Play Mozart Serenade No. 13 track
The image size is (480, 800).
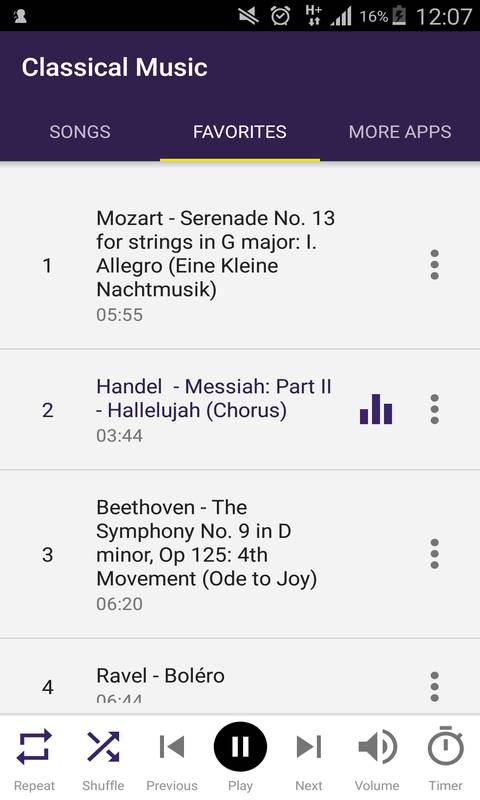click(x=240, y=265)
